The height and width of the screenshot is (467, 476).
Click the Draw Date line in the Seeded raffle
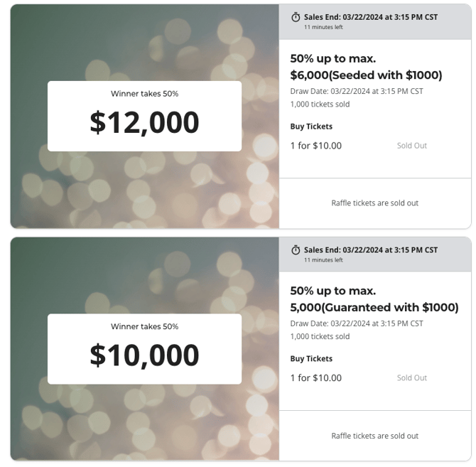tap(357, 91)
